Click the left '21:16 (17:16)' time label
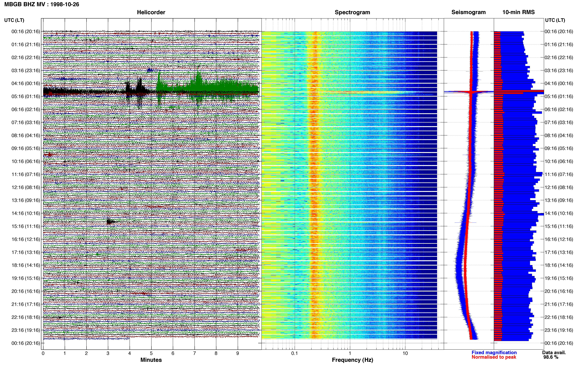The width and height of the screenshot is (588, 368). pyautogui.click(x=26, y=304)
